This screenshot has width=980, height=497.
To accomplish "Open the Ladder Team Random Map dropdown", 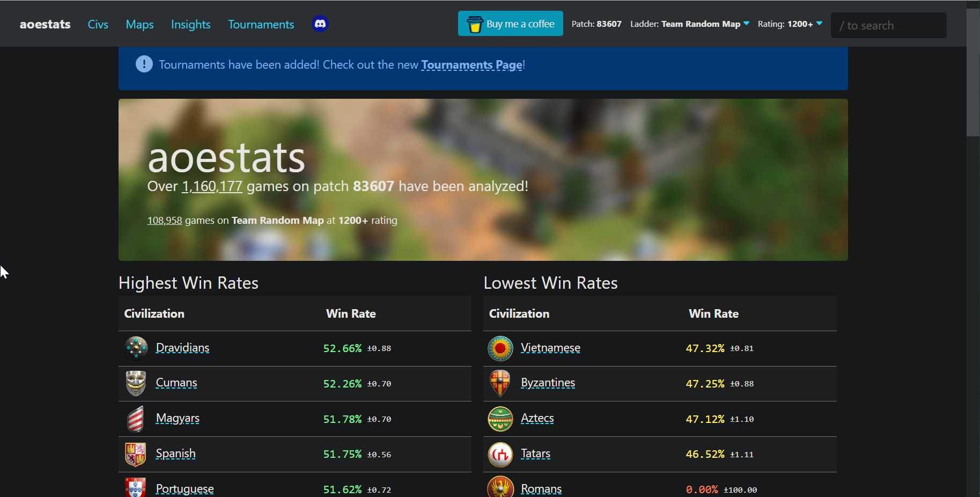I will point(690,24).
